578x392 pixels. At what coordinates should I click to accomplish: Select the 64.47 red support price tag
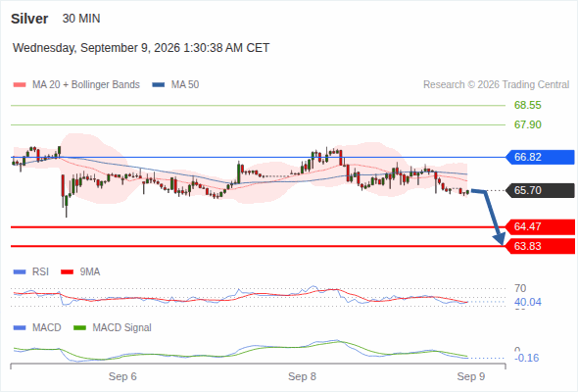pyautogui.click(x=540, y=226)
